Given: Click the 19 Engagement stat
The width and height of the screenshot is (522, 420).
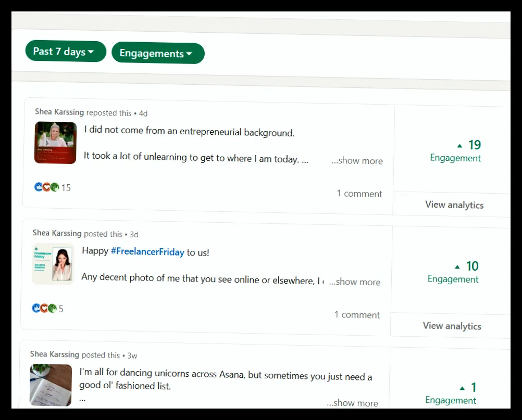Looking at the screenshot, I should click(x=455, y=150).
